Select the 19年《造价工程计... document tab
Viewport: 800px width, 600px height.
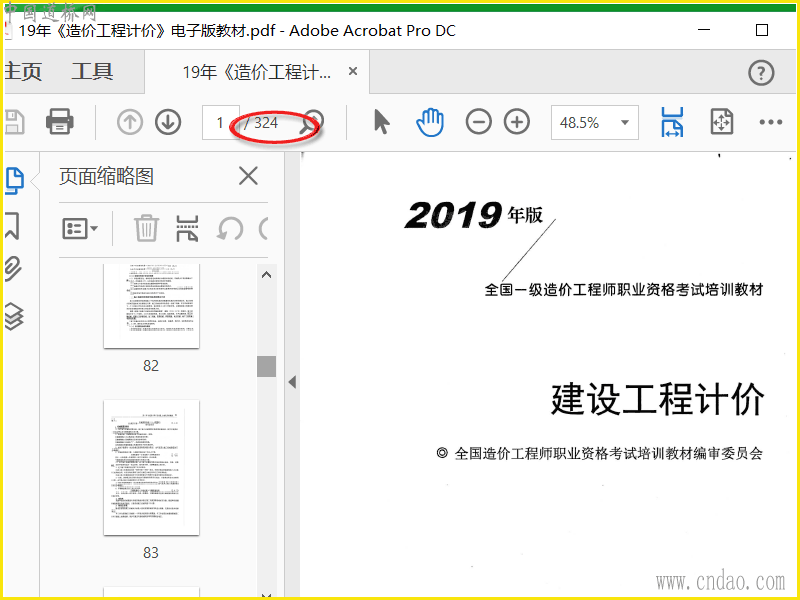click(x=257, y=72)
